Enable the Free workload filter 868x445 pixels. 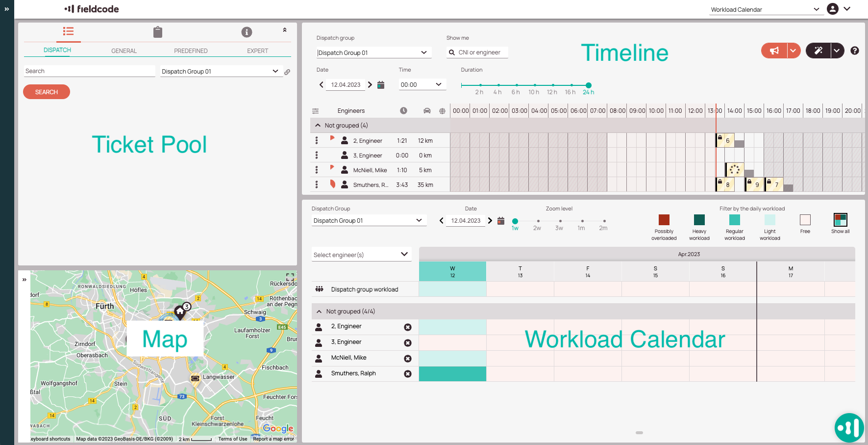[805, 220]
